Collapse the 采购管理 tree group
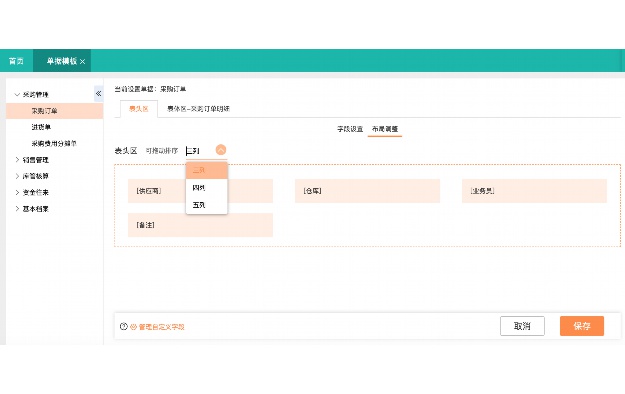Screen dimensions: 625x394 point(17,95)
